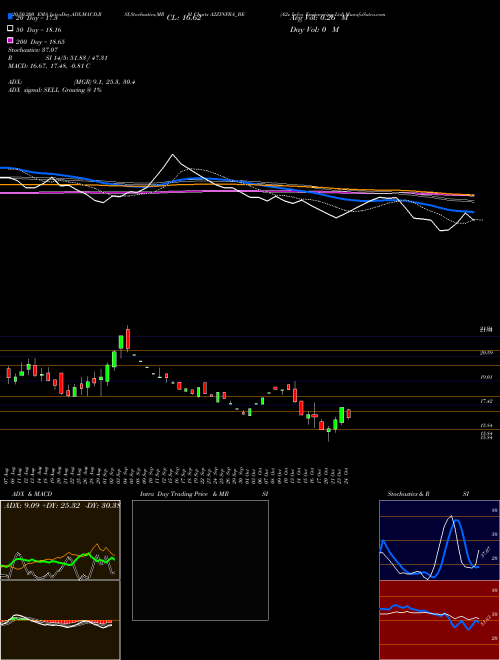Click the last red candlestick in the price chart
Image resolution: width=500 pixels, height=660 pixels.
pyautogui.click(x=348, y=414)
